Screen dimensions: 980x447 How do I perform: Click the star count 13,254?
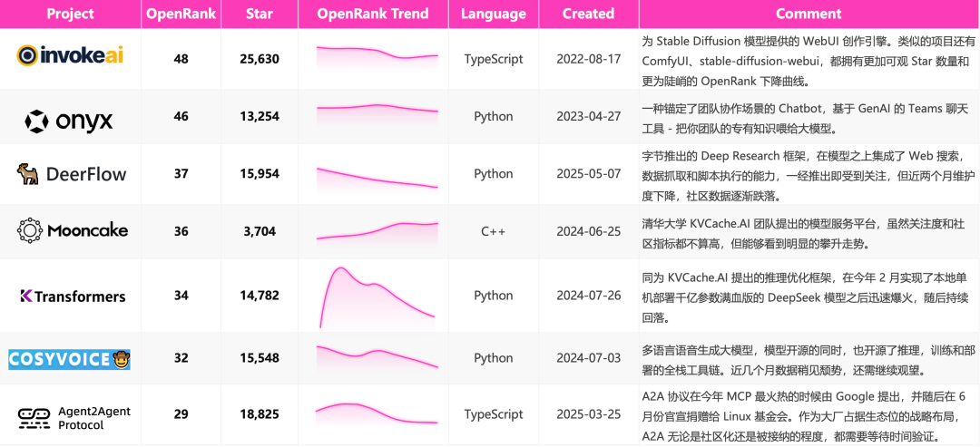tap(260, 117)
